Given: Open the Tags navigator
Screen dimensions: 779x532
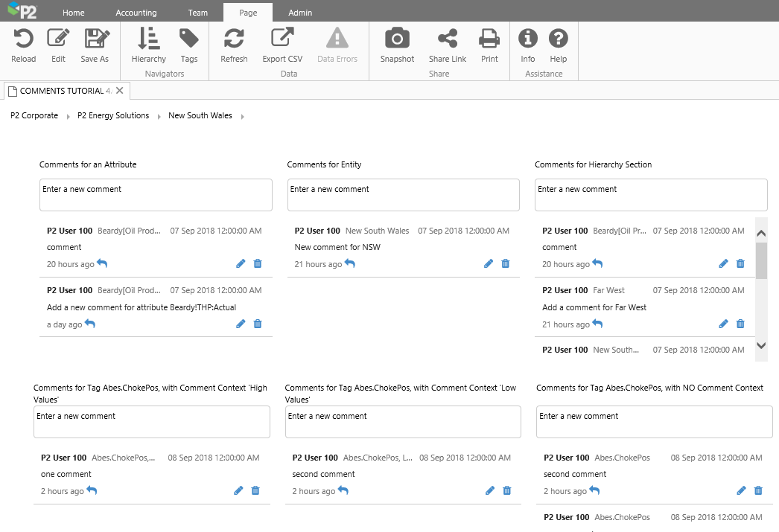Looking at the screenshot, I should coord(189,39).
